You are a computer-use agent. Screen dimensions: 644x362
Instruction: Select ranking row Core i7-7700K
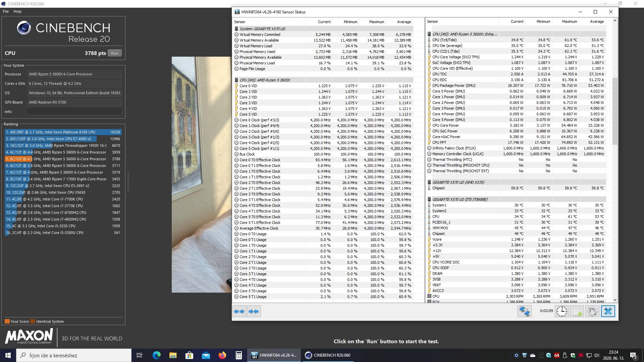63,199
